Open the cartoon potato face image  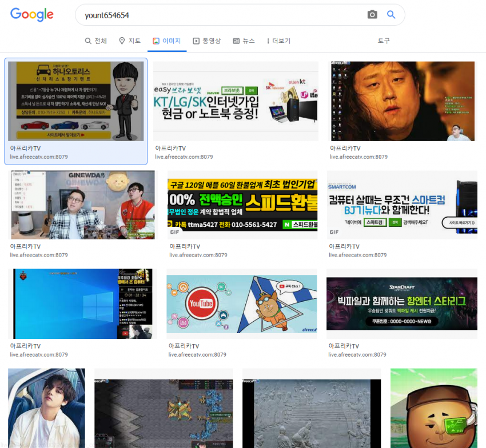[x=434, y=408]
